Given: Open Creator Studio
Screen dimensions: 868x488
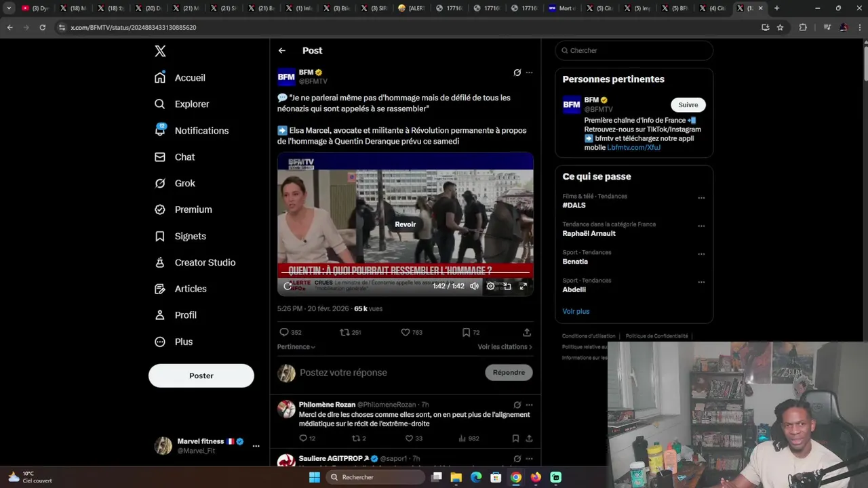Looking at the screenshot, I should pos(195,262).
